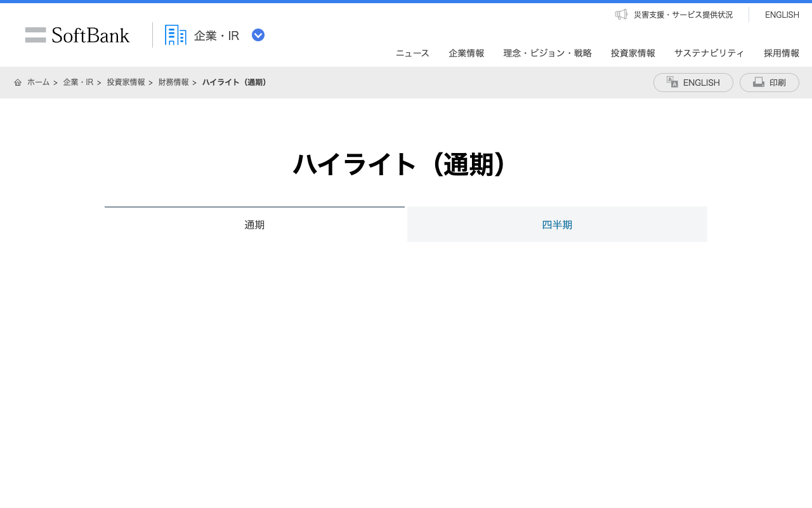Click the 企業・IR header label

[217, 36]
